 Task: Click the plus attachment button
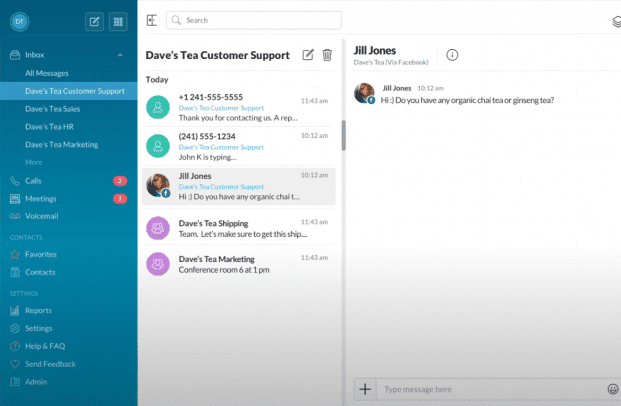(365, 388)
